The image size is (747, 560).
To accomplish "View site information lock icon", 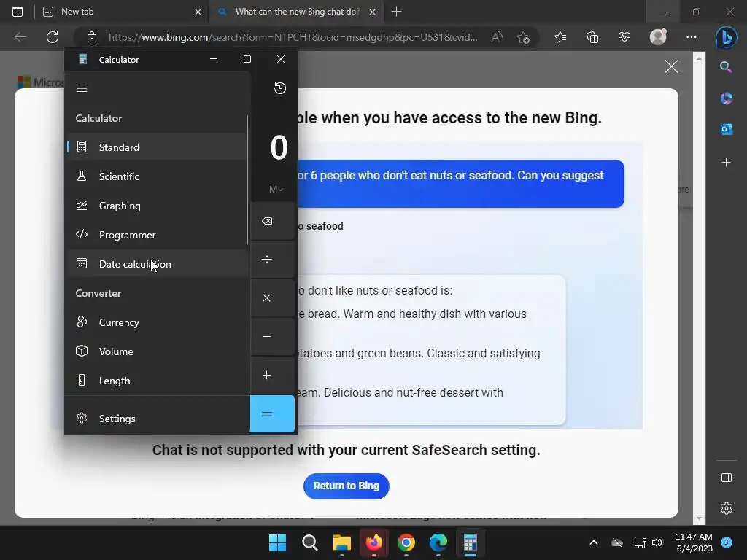I will 92,37.
